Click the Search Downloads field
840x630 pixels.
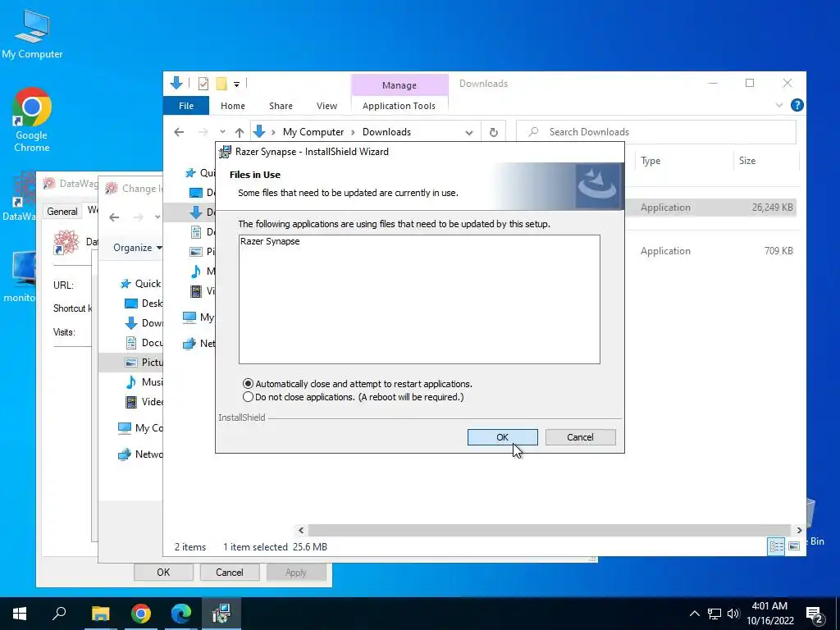coord(656,132)
